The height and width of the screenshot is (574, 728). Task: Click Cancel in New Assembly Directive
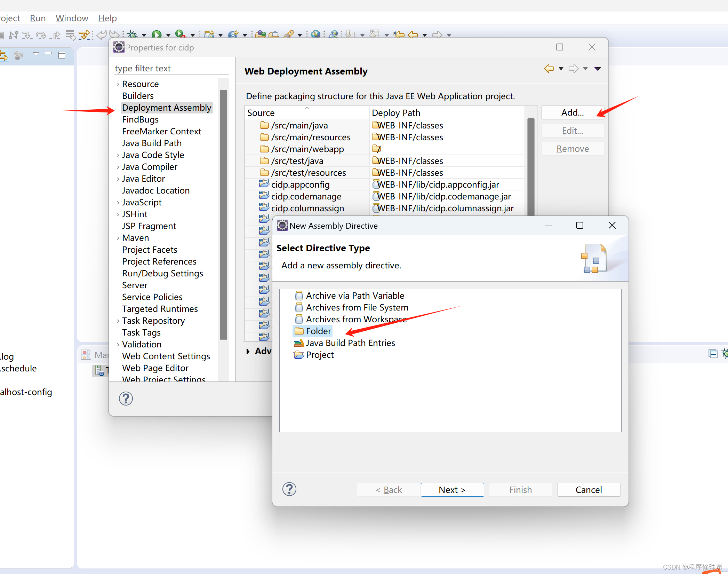point(588,490)
